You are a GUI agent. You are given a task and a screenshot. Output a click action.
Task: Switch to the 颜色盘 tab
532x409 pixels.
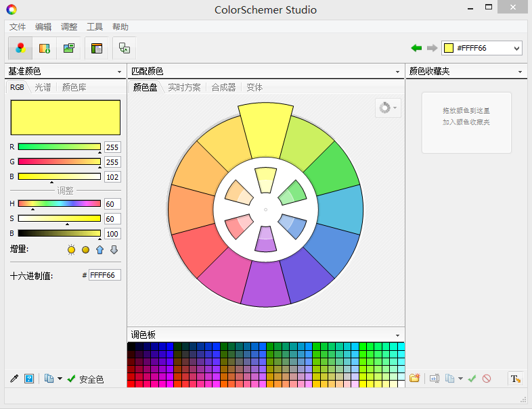pyautogui.click(x=146, y=87)
